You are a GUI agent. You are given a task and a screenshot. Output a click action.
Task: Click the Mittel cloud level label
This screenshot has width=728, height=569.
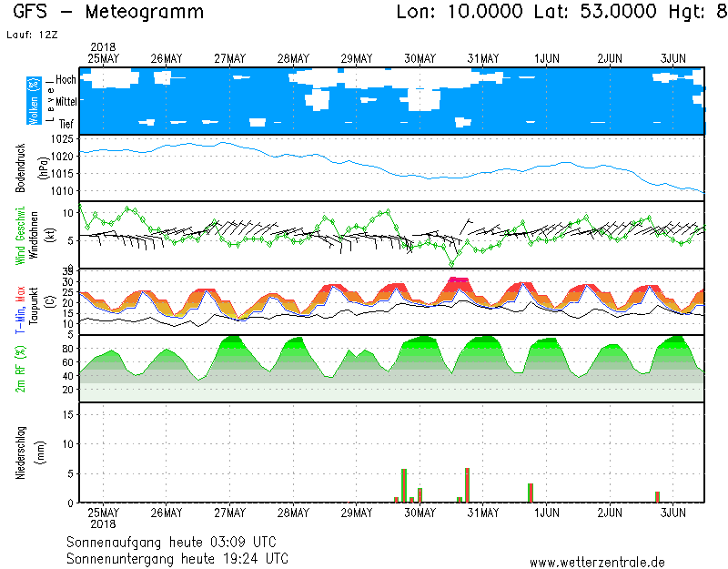pos(66,104)
